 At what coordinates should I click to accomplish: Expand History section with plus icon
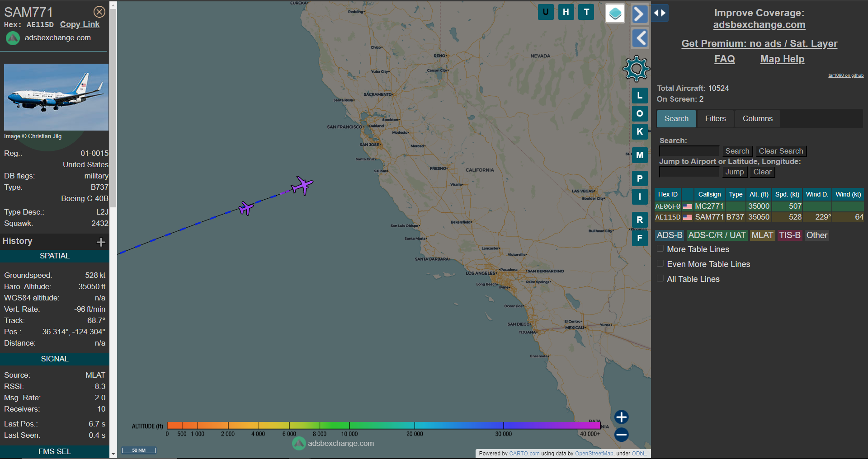pos(101,242)
